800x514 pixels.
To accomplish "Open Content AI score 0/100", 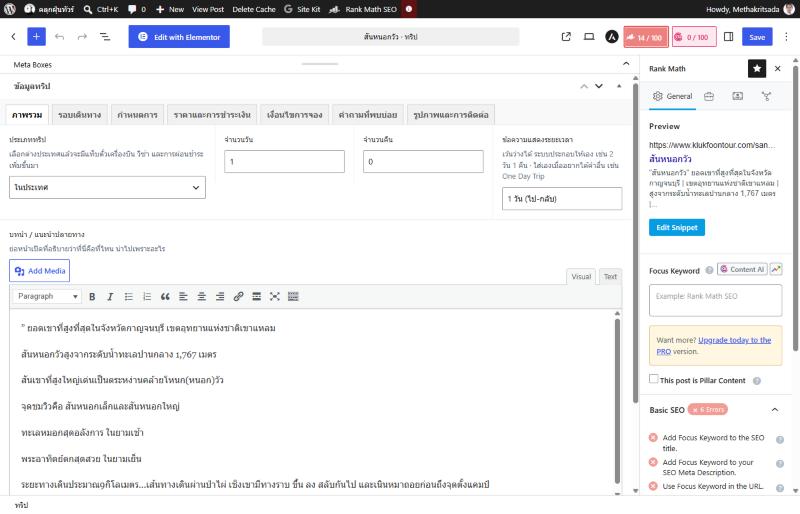I will pyautogui.click(x=694, y=37).
